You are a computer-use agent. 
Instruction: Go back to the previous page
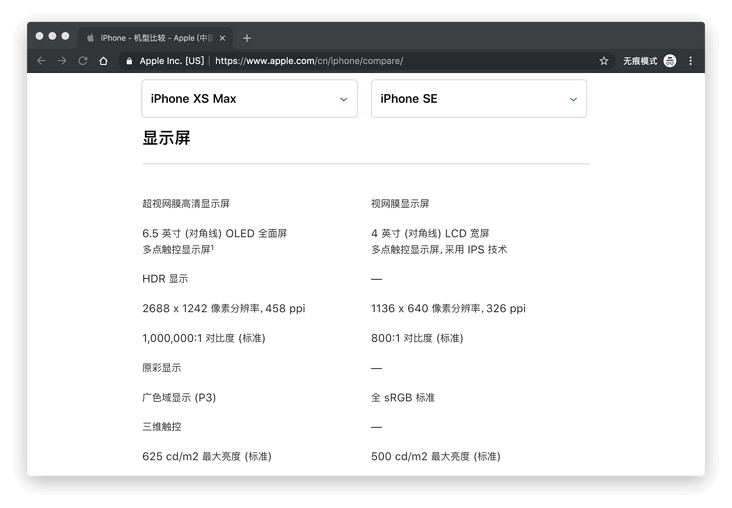point(42,61)
